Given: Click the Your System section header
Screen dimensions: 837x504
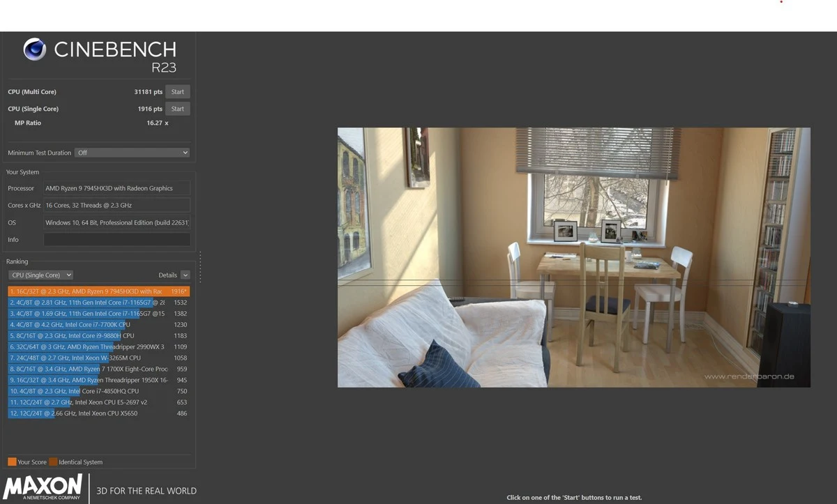Looking at the screenshot, I should [23, 172].
